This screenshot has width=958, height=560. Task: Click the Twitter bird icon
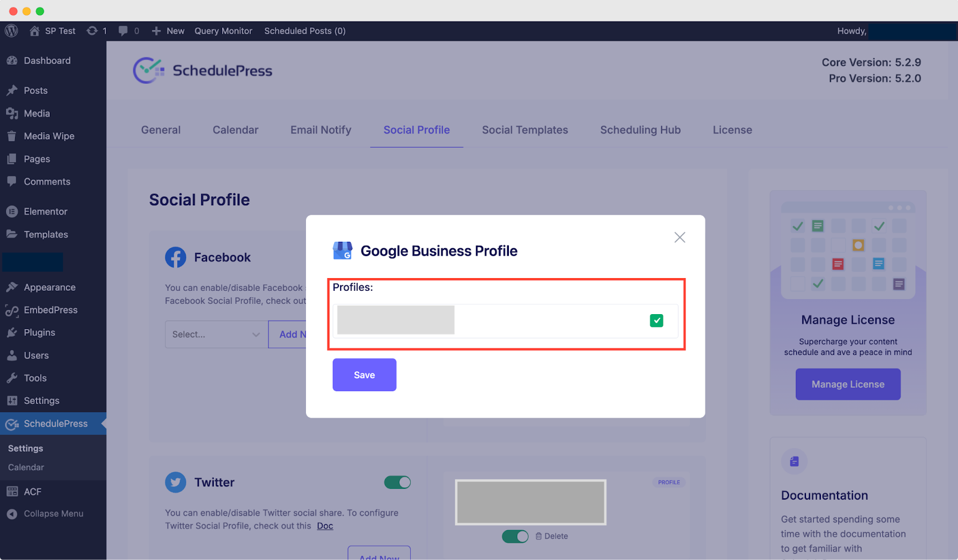[x=175, y=482]
